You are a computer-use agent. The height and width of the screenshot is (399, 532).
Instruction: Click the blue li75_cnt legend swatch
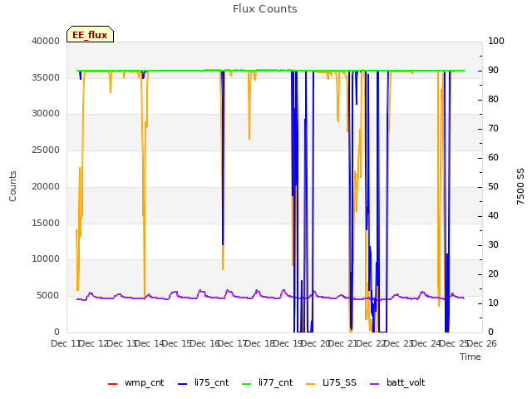click(x=183, y=384)
